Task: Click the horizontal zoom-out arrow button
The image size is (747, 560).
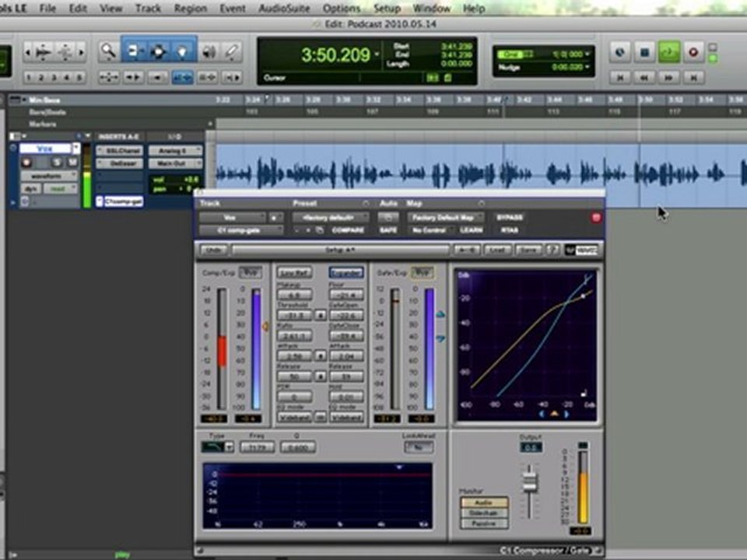Action: [x=28, y=52]
